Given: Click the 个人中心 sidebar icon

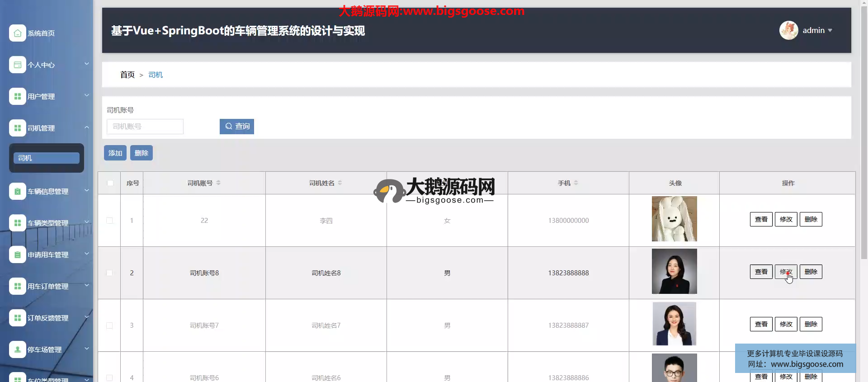Looking at the screenshot, I should [x=17, y=65].
